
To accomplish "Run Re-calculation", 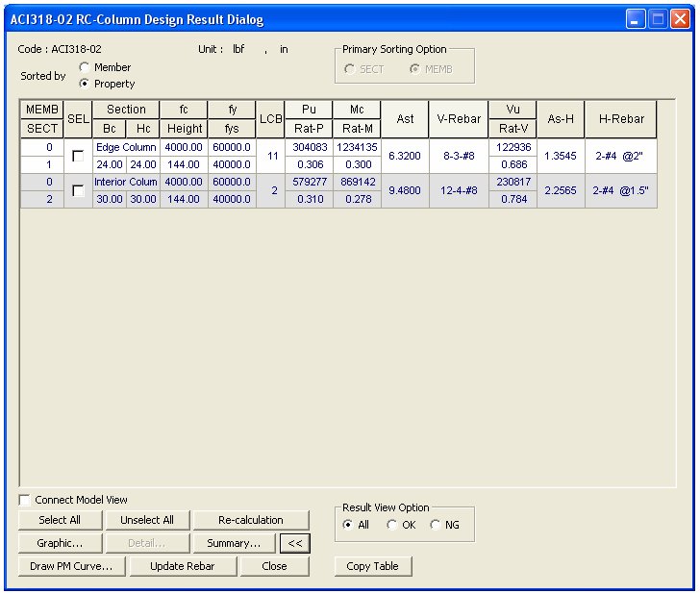I will click(250, 520).
